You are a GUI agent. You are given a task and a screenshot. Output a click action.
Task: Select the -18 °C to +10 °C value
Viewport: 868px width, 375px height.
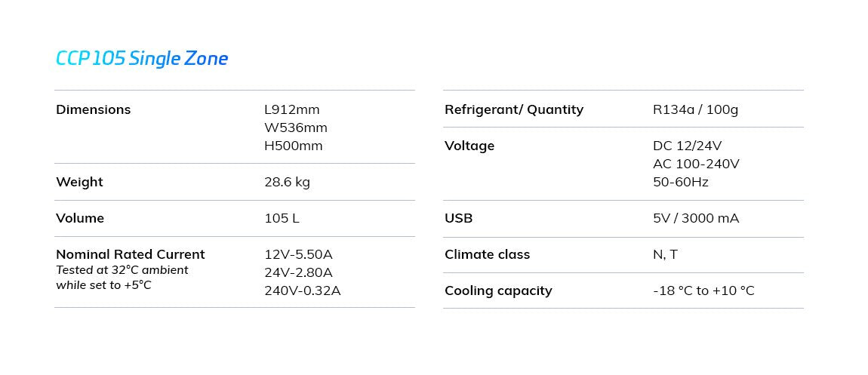coord(703,290)
